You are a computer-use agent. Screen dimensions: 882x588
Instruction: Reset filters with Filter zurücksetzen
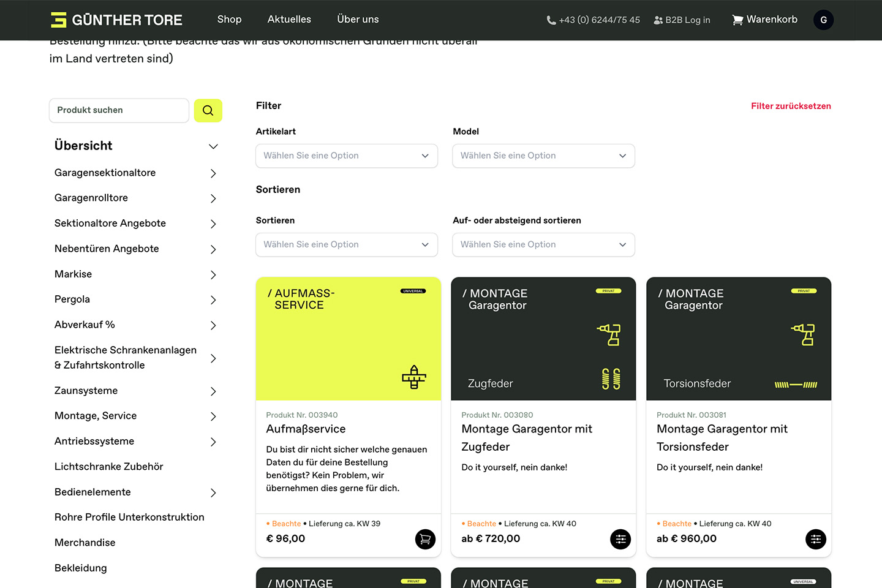pos(790,106)
